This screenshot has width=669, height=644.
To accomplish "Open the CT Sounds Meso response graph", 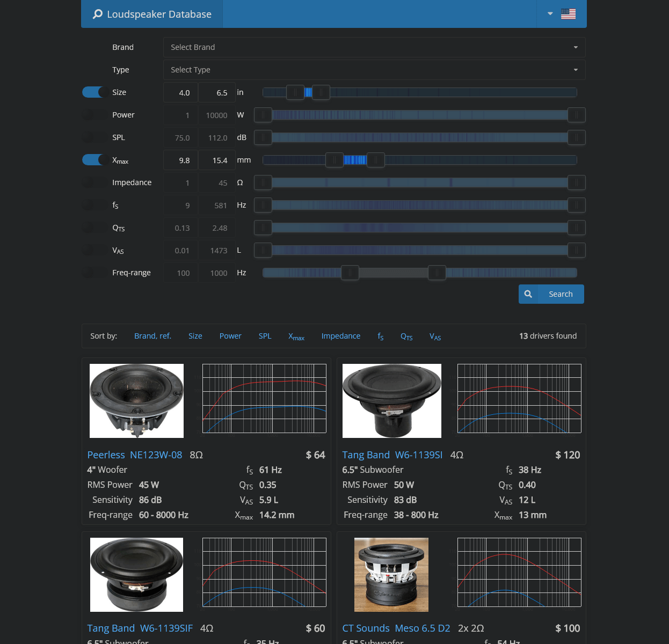I will point(519,572).
